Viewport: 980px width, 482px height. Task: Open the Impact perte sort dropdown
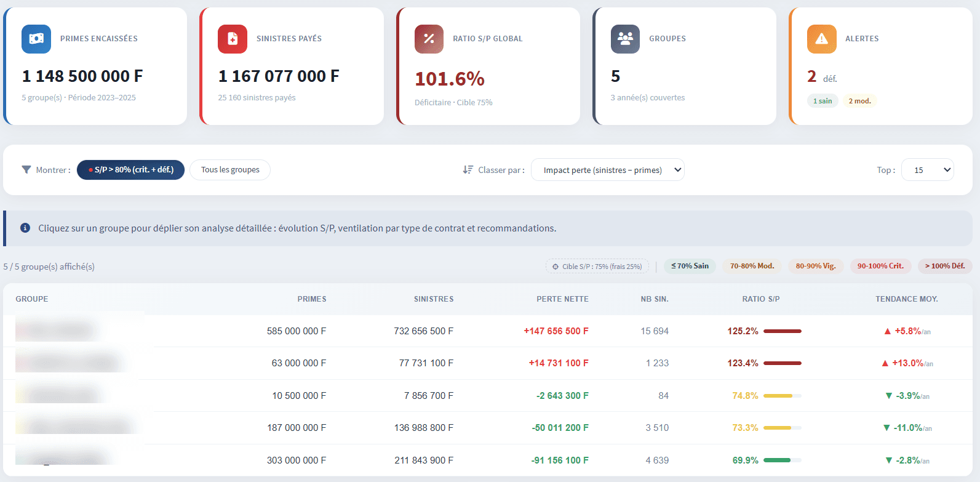pyautogui.click(x=607, y=170)
